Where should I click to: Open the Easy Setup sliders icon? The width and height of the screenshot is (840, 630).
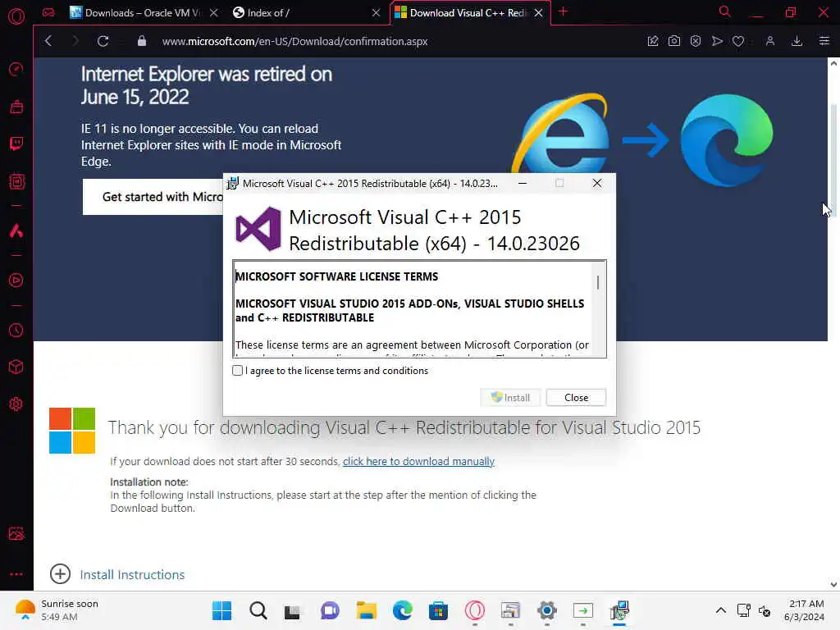(x=824, y=41)
